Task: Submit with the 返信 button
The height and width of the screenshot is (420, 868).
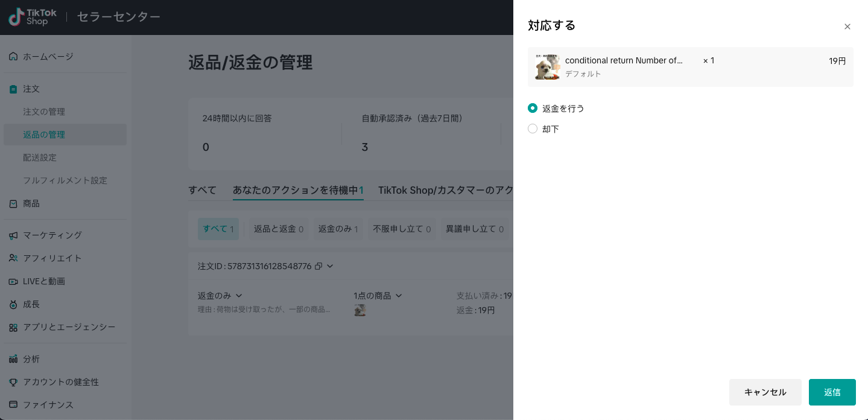Action: point(832,392)
